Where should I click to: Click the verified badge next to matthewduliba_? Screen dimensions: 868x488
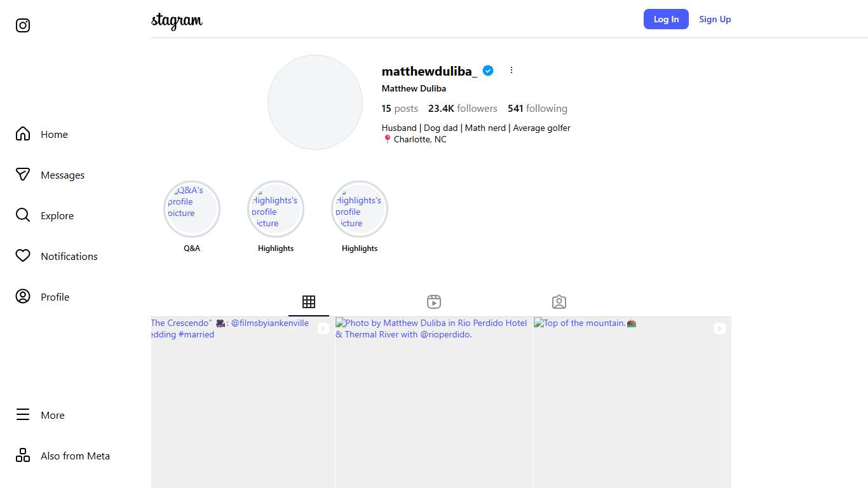[487, 71]
